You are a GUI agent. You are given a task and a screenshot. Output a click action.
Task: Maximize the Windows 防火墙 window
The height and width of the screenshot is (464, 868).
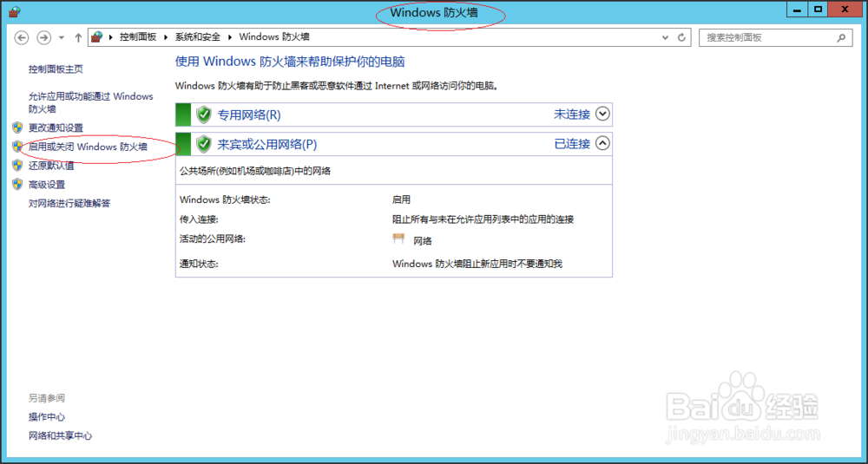click(818, 10)
